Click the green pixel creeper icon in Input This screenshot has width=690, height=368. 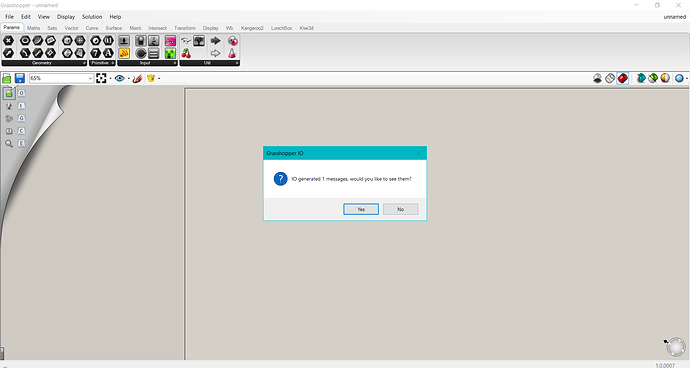170,54
